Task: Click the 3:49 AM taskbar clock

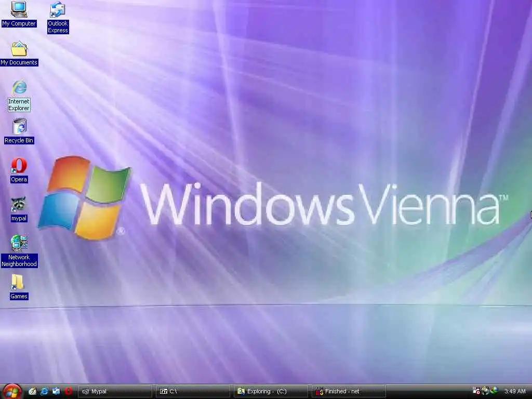Action: click(x=515, y=391)
